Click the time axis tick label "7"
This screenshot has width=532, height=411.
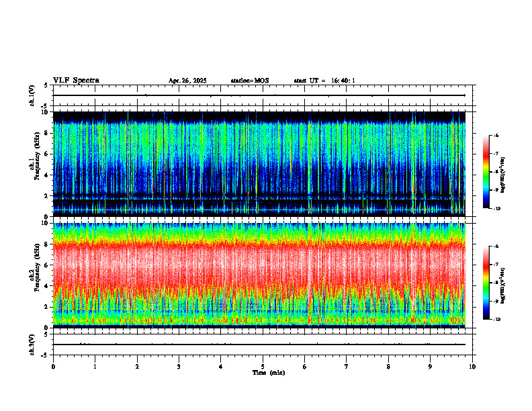coord(347,367)
